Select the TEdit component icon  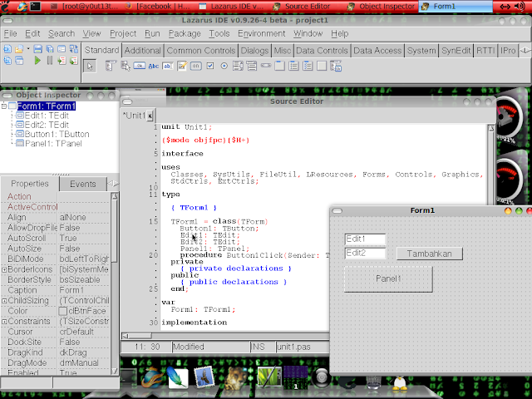pos(168,66)
